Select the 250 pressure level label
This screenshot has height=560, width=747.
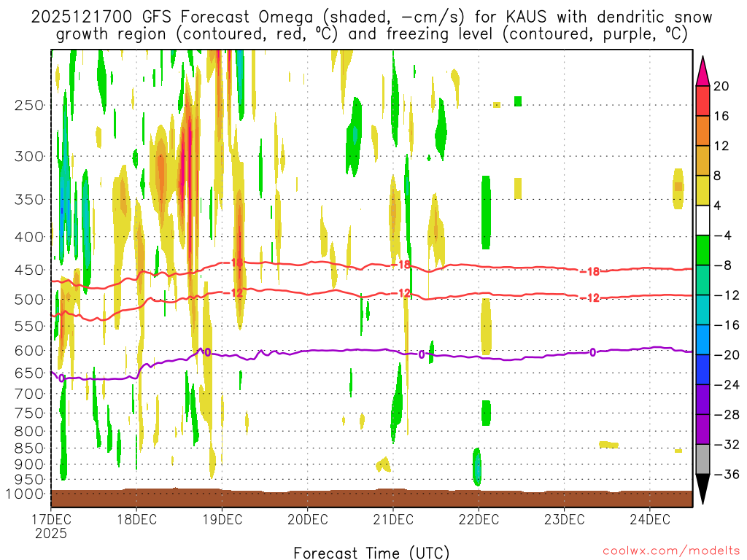pyautogui.click(x=28, y=105)
